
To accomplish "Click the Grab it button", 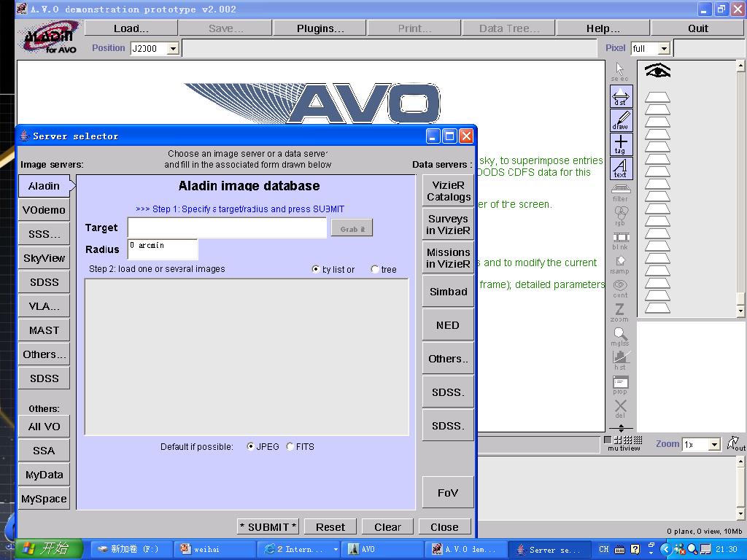I will [x=352, y=228].
